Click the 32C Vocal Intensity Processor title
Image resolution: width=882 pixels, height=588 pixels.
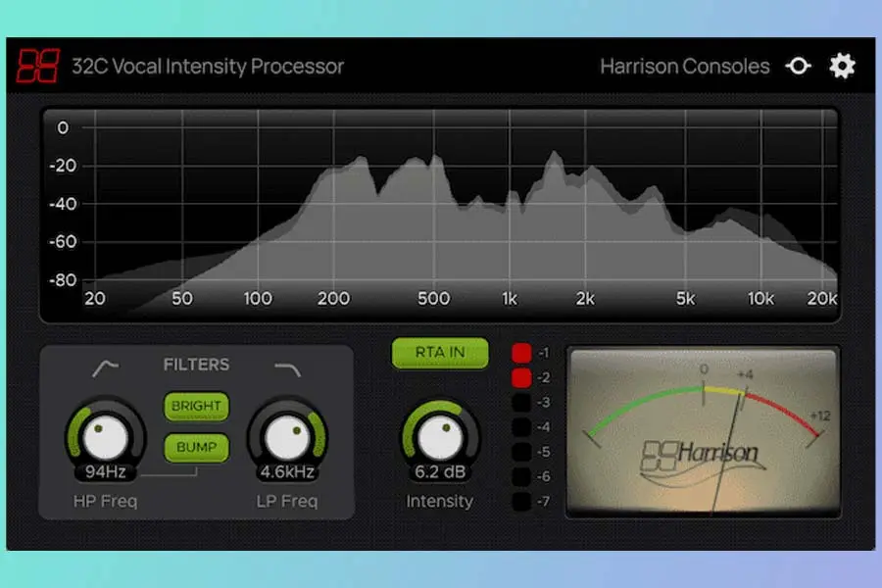point(208,67)
